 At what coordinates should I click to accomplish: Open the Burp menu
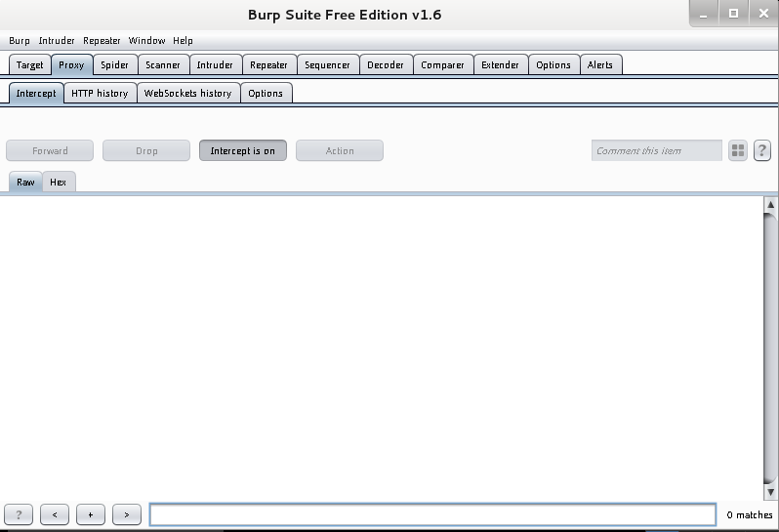click(x=20, y=41)
